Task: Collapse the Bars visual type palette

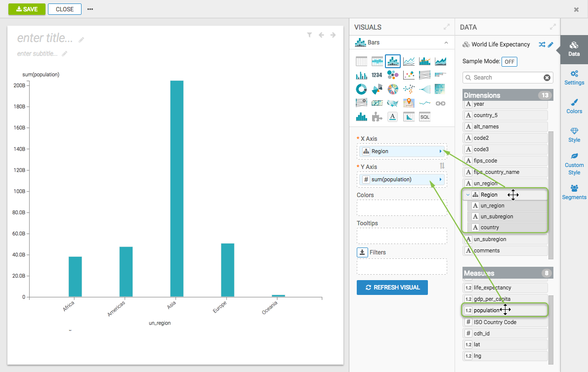Action: 446,43
